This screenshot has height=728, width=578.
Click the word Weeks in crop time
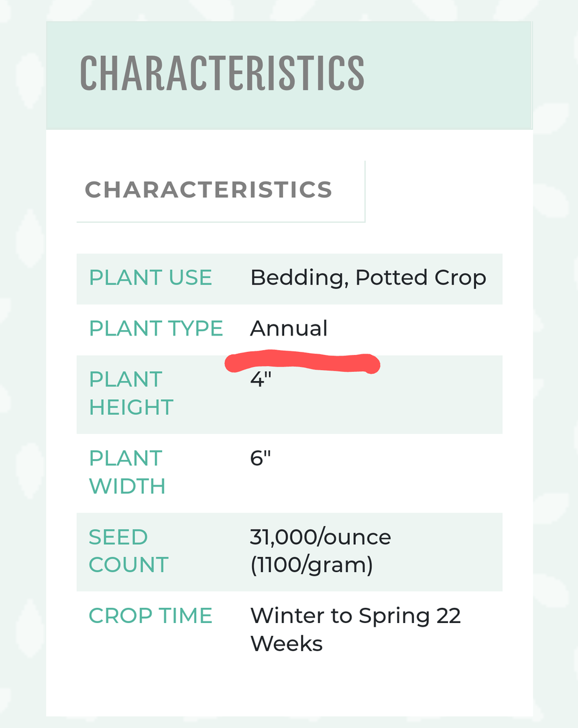click(286, 643)
